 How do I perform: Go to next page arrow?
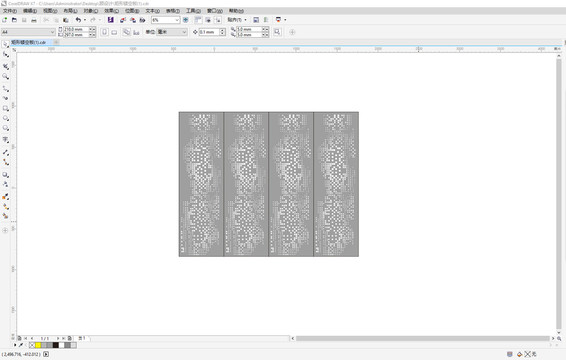(x=57, y=338)
